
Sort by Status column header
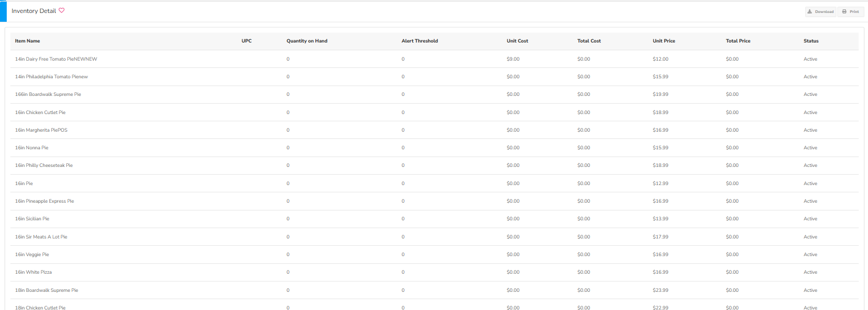(811, 41)
